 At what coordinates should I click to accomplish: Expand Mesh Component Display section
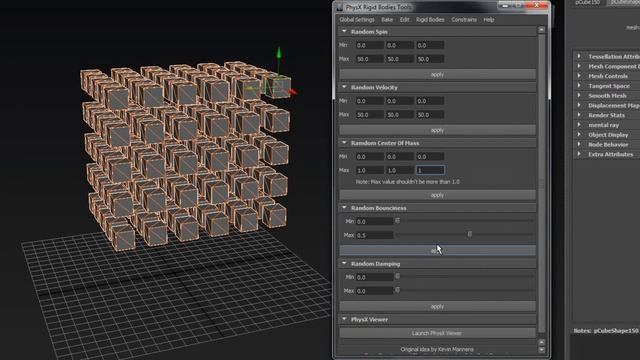[579, 66]
